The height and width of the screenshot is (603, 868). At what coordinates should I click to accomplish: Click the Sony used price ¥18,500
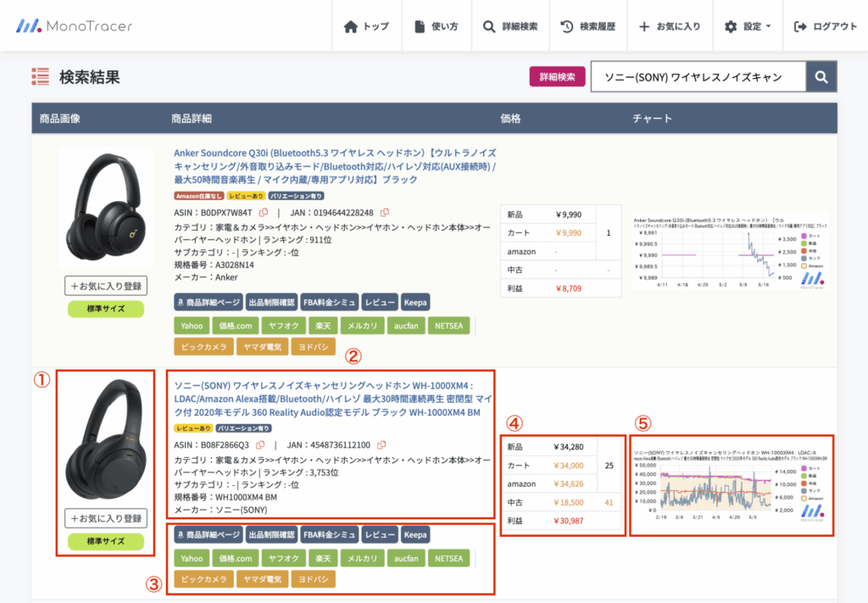tap(569, 502)
